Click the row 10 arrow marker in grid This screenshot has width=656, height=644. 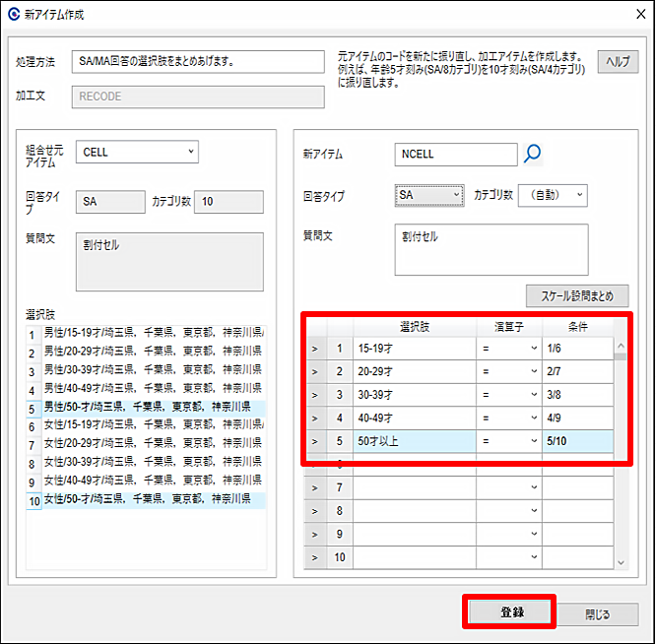click(315, 558)
